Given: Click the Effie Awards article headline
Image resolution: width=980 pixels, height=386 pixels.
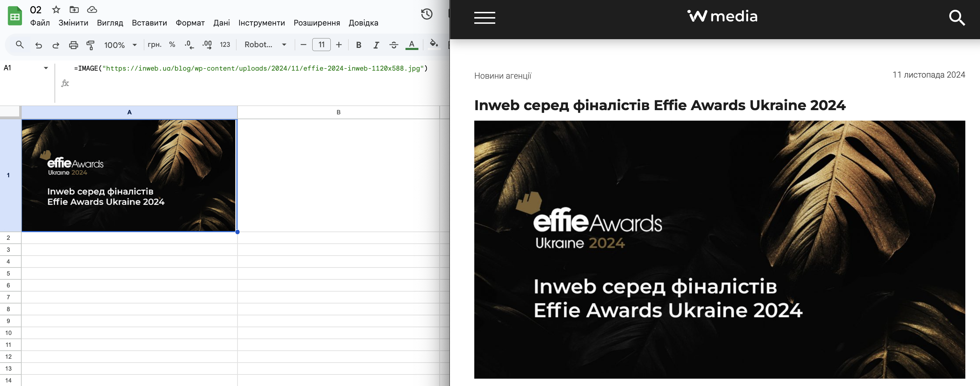Looking at the screenshot, I should [660, 105].
